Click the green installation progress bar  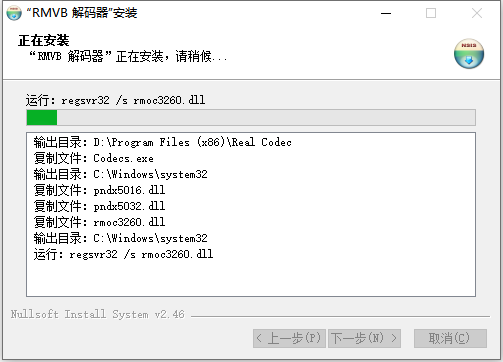[42, 118]
